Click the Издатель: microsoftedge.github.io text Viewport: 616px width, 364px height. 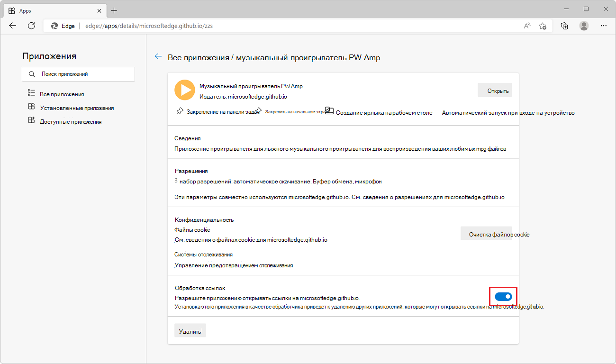[243, 96]
